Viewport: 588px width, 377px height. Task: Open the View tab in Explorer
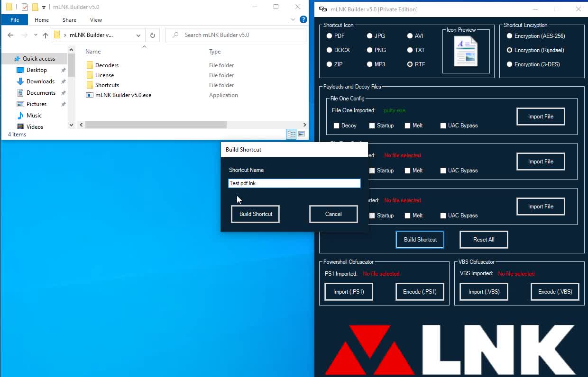(x=96, y=19)
